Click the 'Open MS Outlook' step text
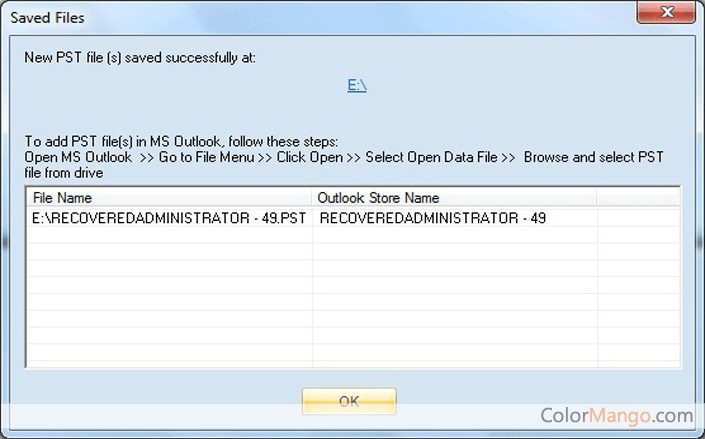 [78, 157]
